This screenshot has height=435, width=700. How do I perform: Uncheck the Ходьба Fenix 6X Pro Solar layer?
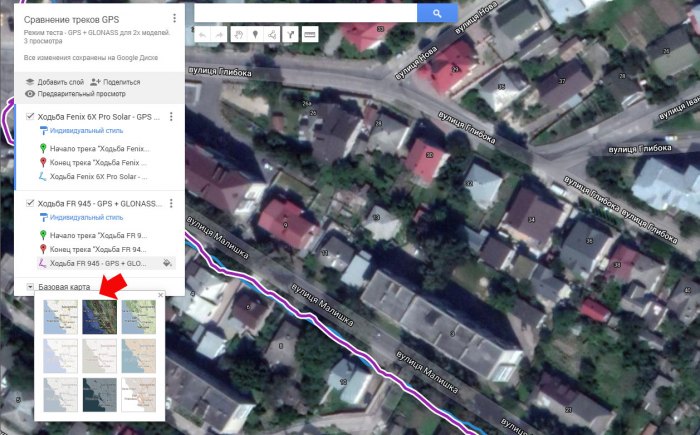pyautogui.click(x=30, y=117)
